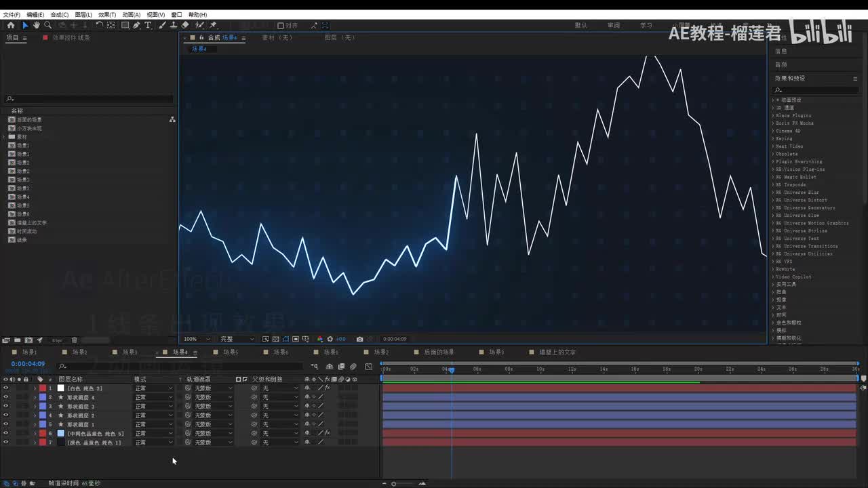
Task: Pick the Selection arrow tool
Action: 25,25
